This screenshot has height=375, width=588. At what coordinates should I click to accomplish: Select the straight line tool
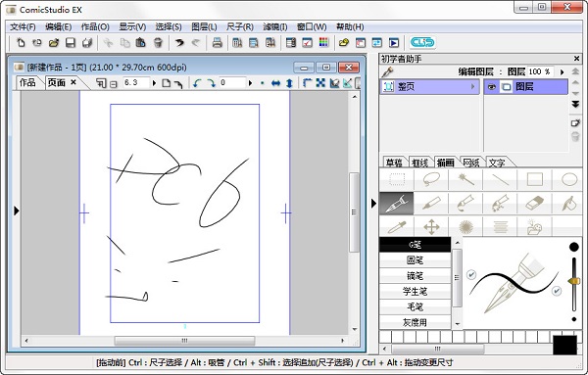tap(500, 179)
